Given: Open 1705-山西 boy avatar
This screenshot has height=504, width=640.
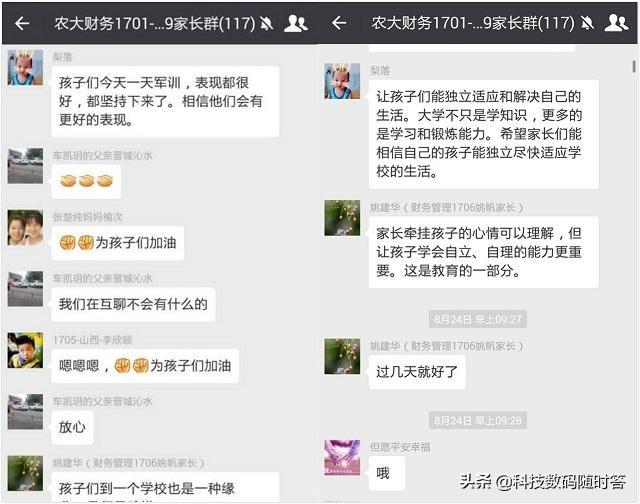Looking at the screenshot, I should pyautogui.click(x=25, y=350).
